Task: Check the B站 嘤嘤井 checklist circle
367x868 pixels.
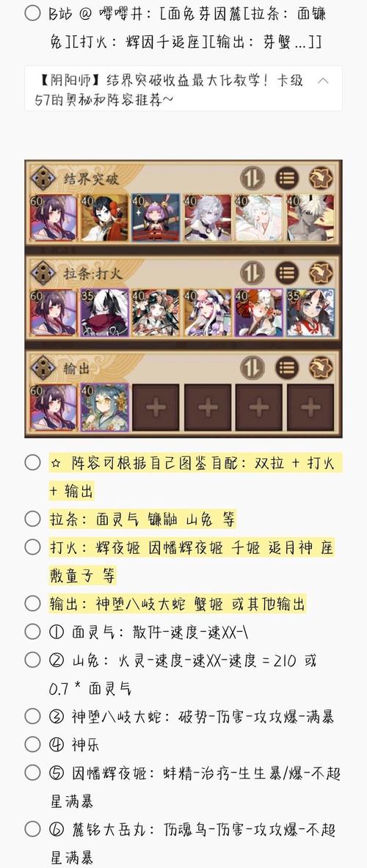Action: coord(32,13)
